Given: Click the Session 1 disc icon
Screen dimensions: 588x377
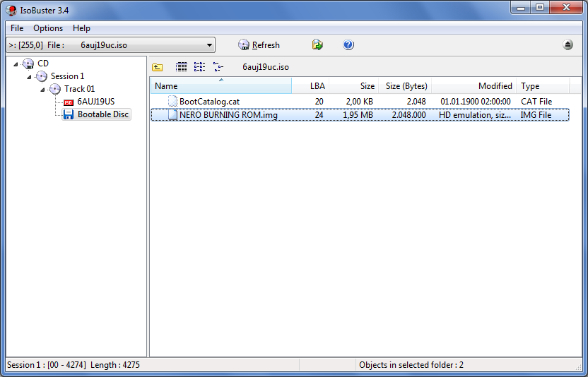Looking at the screenshot, I should [42, 76].
